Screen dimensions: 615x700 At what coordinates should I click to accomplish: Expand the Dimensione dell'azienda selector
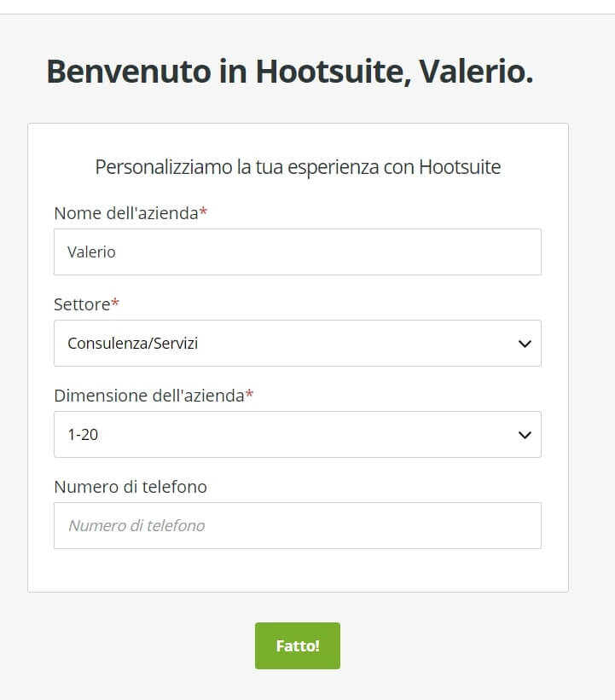click(297, 434)
